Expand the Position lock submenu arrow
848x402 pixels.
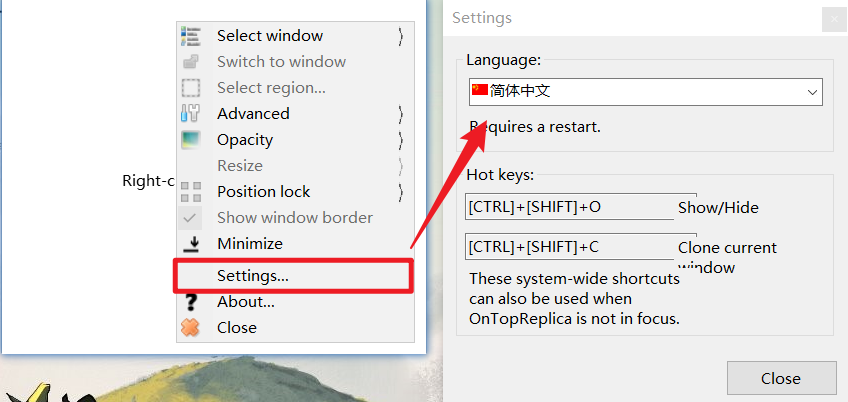click(401, 192)
